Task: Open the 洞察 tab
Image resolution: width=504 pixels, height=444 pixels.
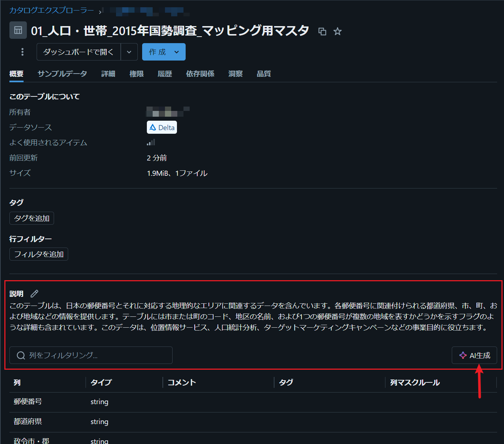Action: [236, 74]
